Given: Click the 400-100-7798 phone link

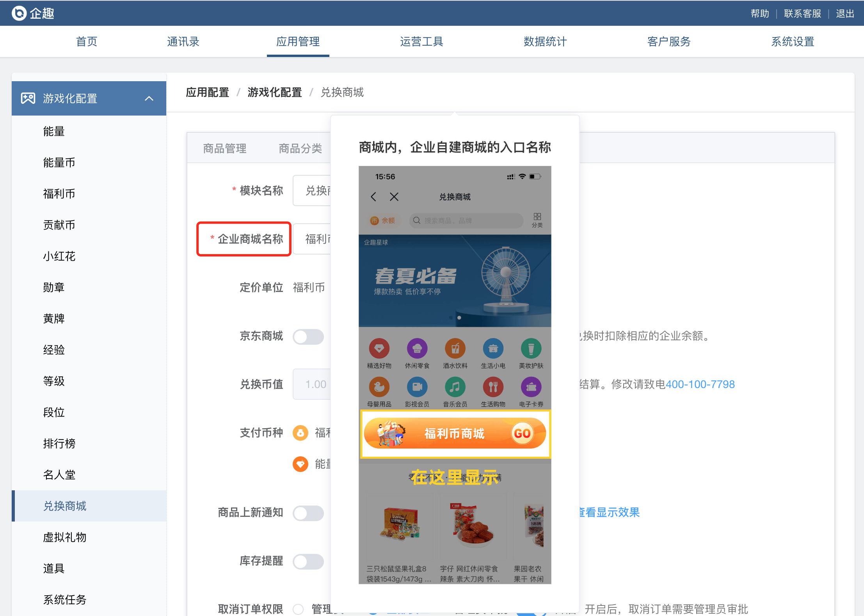Looking at the screenshot, I should pos(700,385).
